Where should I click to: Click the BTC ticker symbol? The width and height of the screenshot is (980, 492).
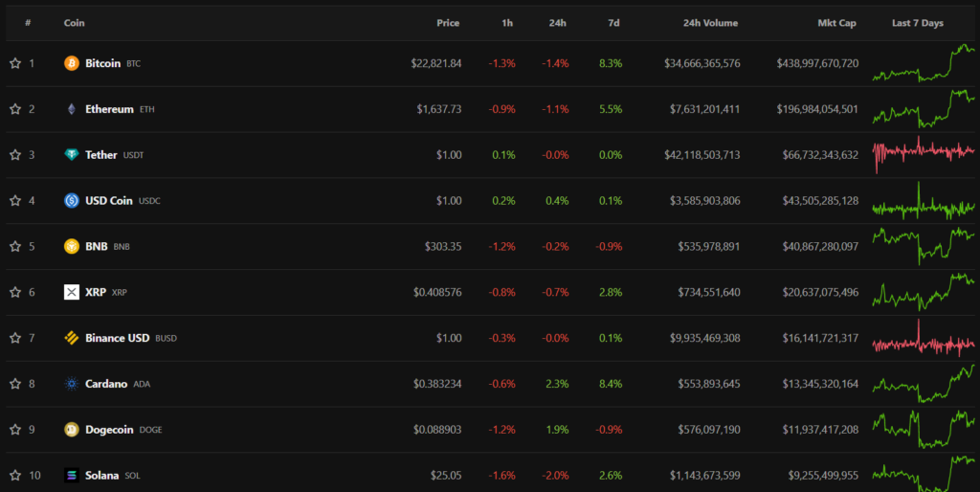point(134,64)
